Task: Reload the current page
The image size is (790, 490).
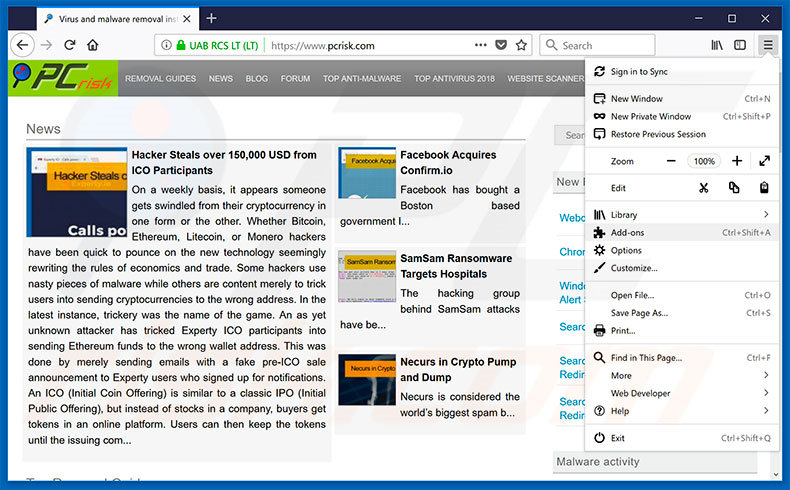Action: click(70, 45)
